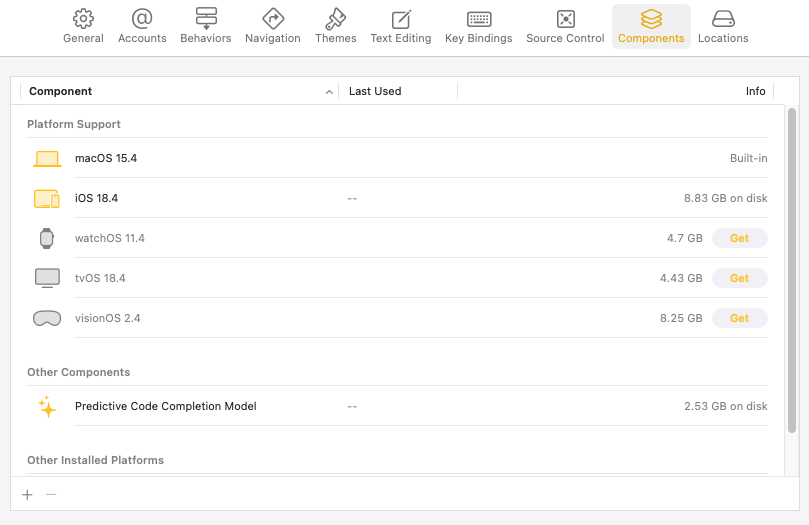The height and width of the screenshot is (525, 809).
Task: Open the Text Editing pencil icon
Action: [x=401, y=19]
